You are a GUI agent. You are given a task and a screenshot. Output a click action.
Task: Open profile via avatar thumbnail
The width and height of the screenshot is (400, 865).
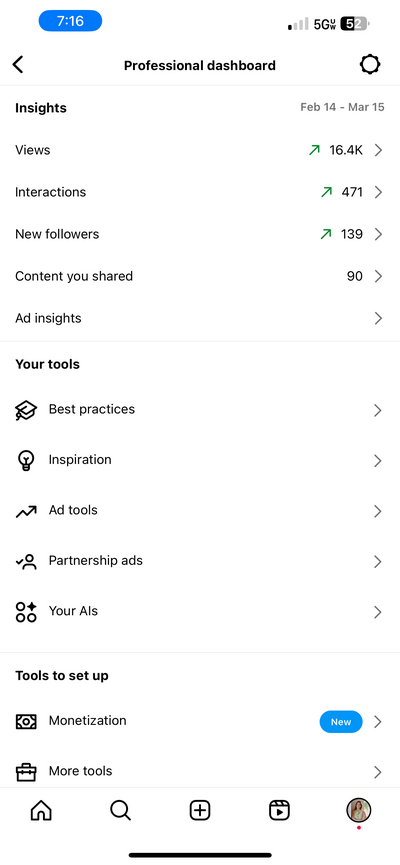[x=359, y=810]
